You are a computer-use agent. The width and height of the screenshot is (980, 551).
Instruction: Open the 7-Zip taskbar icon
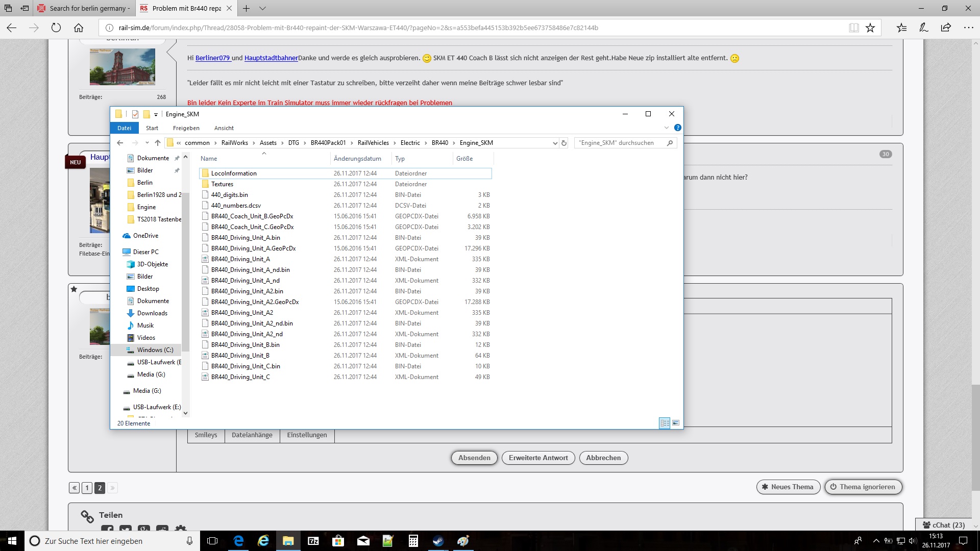(x=313, y=541)
